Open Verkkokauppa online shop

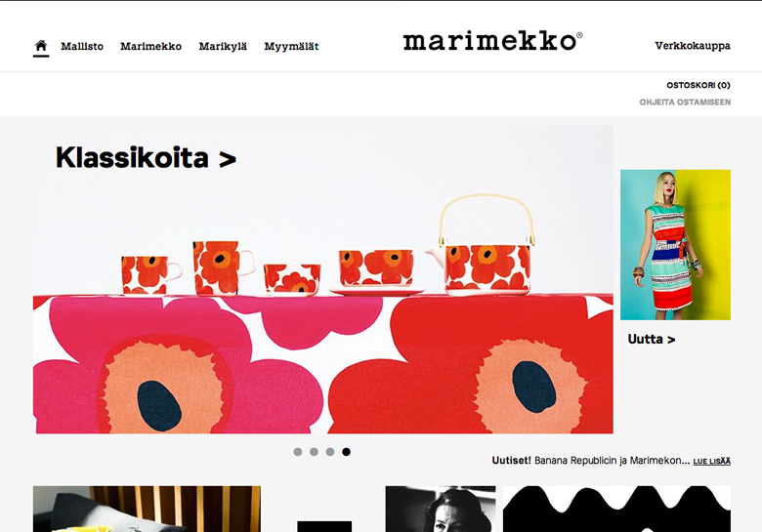[693, 46]
